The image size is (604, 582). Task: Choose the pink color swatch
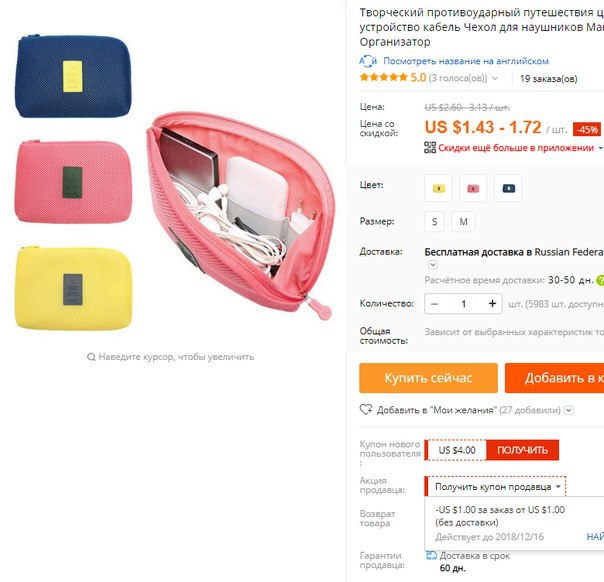click(x=473, y=188)
